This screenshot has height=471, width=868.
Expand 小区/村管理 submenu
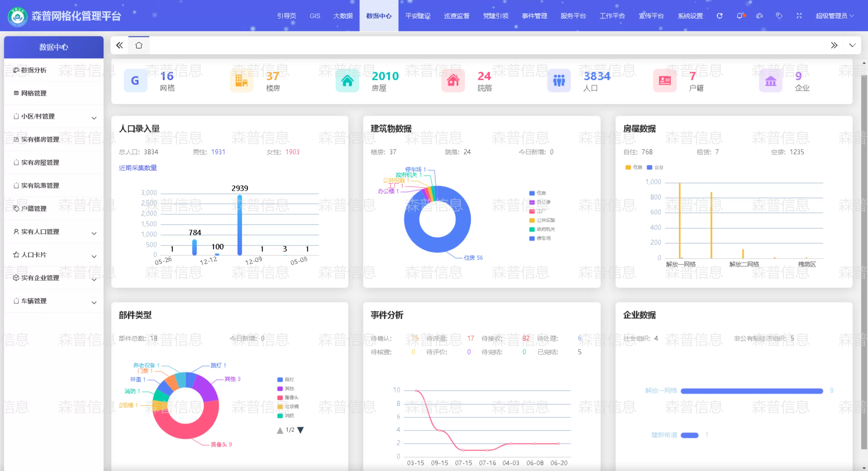(x=94, y=118)
